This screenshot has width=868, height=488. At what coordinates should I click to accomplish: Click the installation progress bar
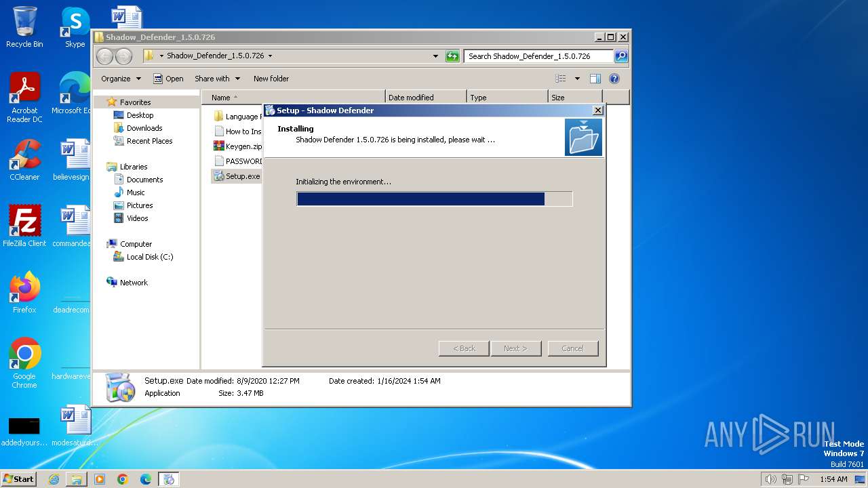pos(434,199)
